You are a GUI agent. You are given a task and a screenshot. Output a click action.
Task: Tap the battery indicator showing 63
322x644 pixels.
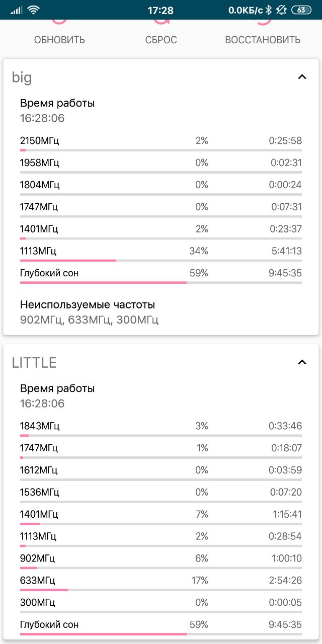(x=301, y=10)
